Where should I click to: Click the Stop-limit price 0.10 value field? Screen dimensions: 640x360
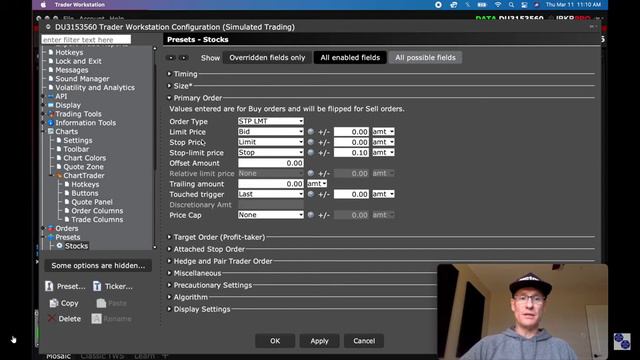351,152
